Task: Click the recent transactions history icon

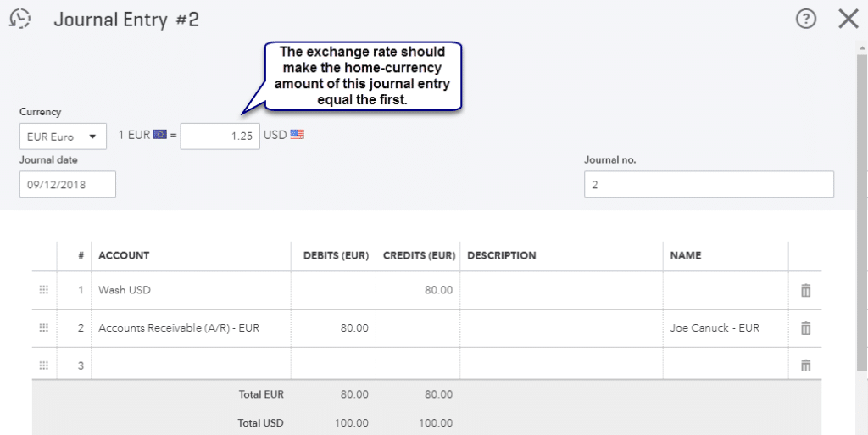Action: [19, 19]
